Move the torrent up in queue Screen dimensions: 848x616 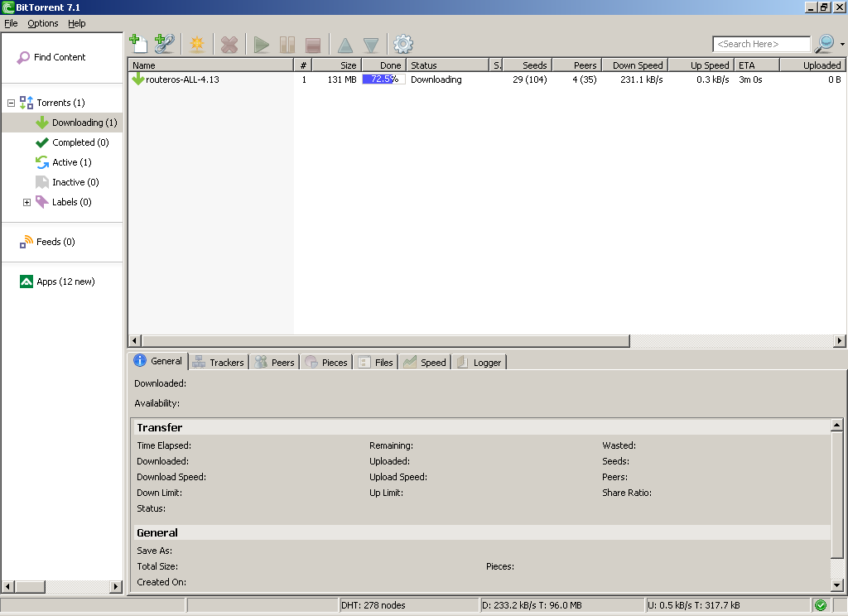[344, 44]
